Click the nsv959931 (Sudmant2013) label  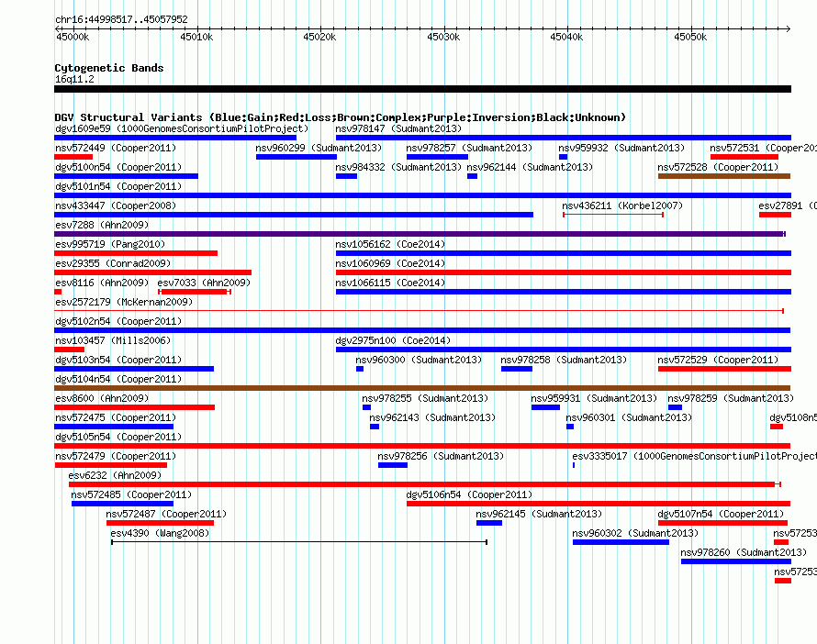coord(593,398)
